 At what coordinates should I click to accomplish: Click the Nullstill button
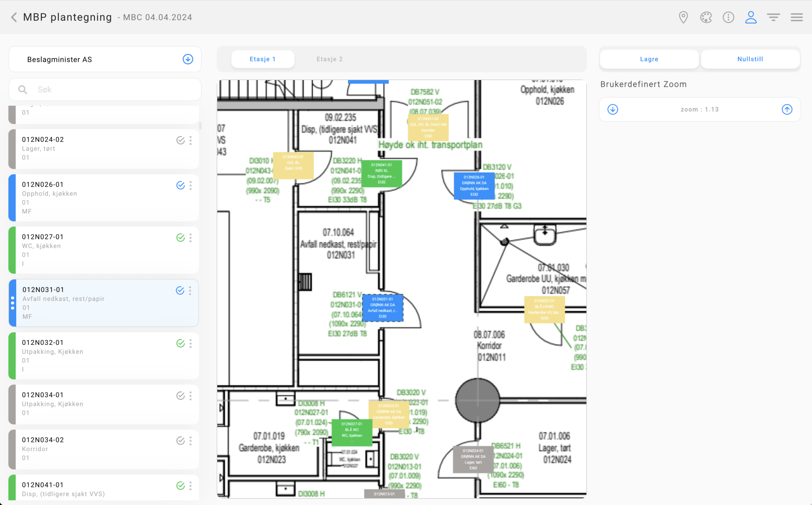pos(750,59)
